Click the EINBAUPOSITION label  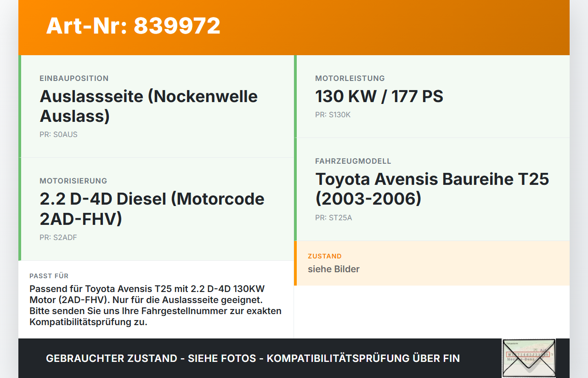(x=74, y=78)
